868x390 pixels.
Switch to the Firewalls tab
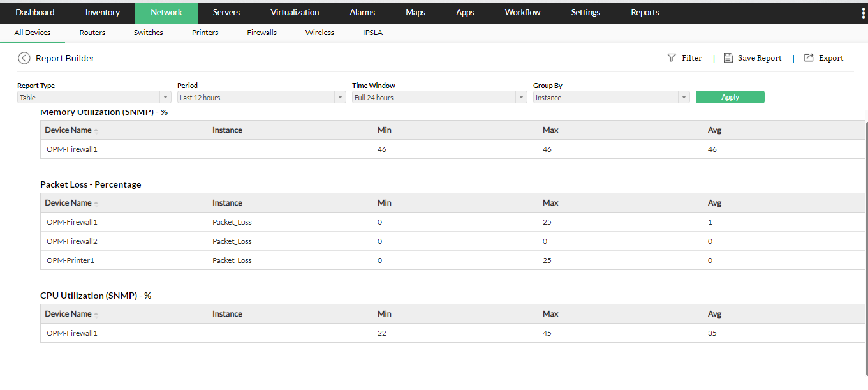[x=261, y=33]
